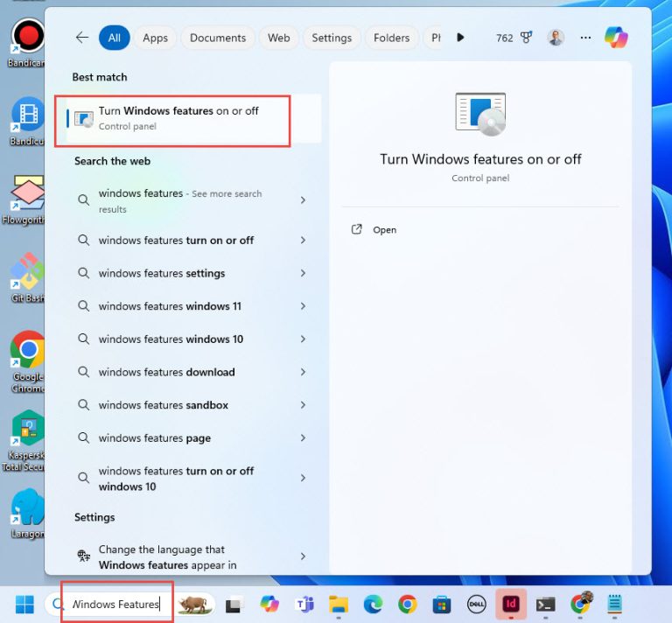Select the All filter tab
Image resolution: width=672 pixels, height=623 pixels.
pos(114,38)
